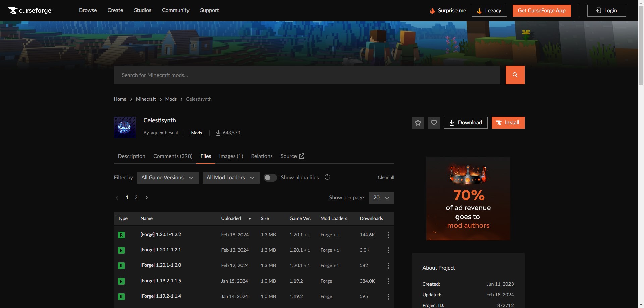The image size is (644, 308).
Task: Open the All Mod Loaders dropdown
Action: (231, 178)
